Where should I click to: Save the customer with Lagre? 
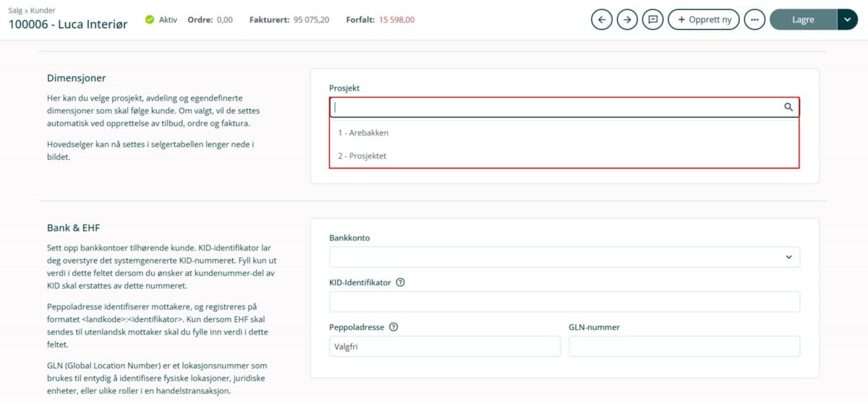[x=803, y=20]
